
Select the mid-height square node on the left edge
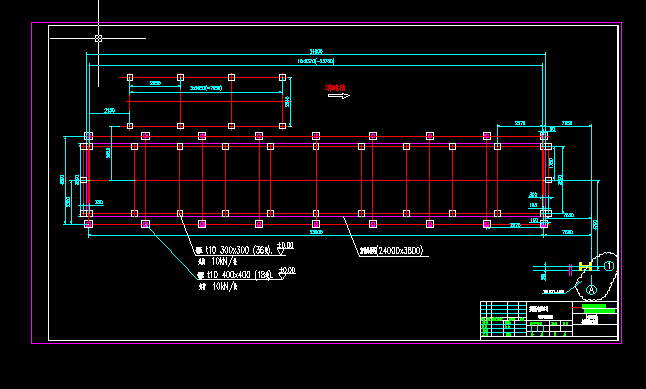pyautogui.click(x=84, y=180)
